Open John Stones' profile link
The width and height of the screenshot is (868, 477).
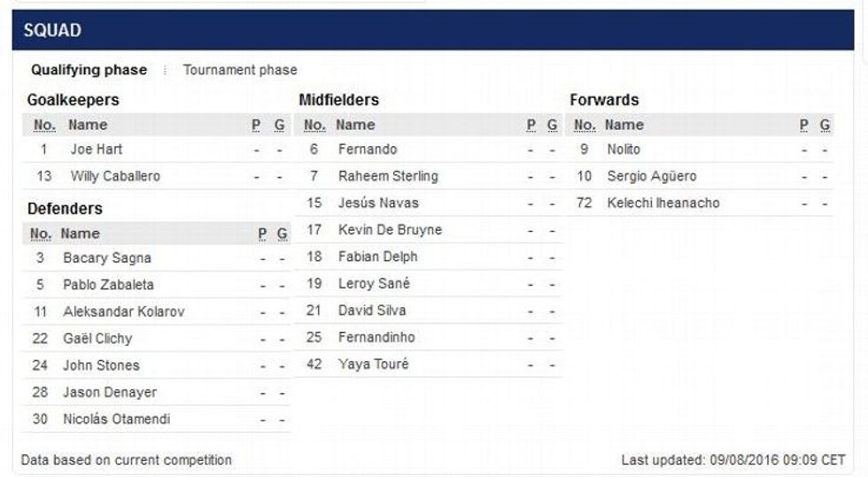tap(101, 365)
